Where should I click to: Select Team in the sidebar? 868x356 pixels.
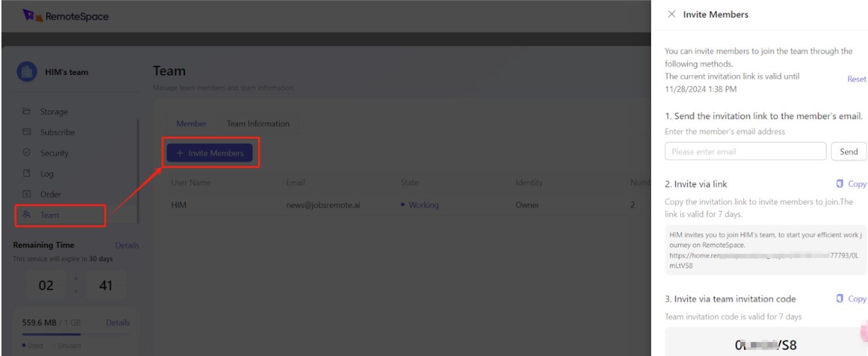(49, 215)
